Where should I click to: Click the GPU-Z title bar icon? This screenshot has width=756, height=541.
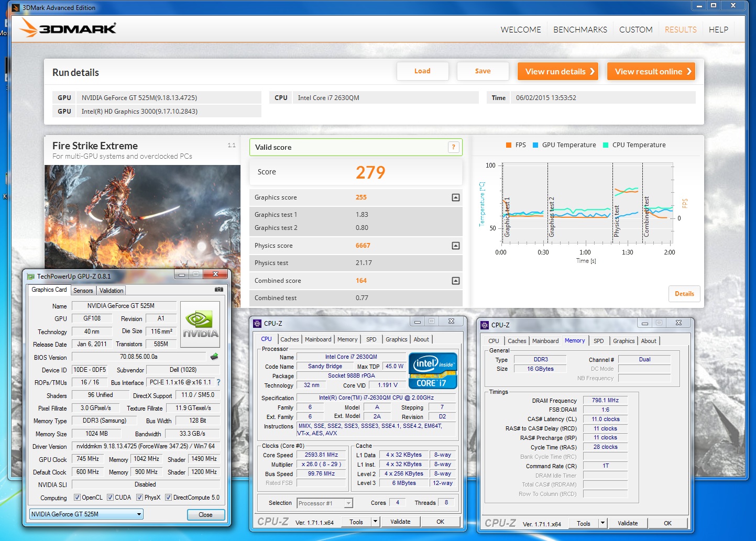pyautogui.click(x=31, y=276)
